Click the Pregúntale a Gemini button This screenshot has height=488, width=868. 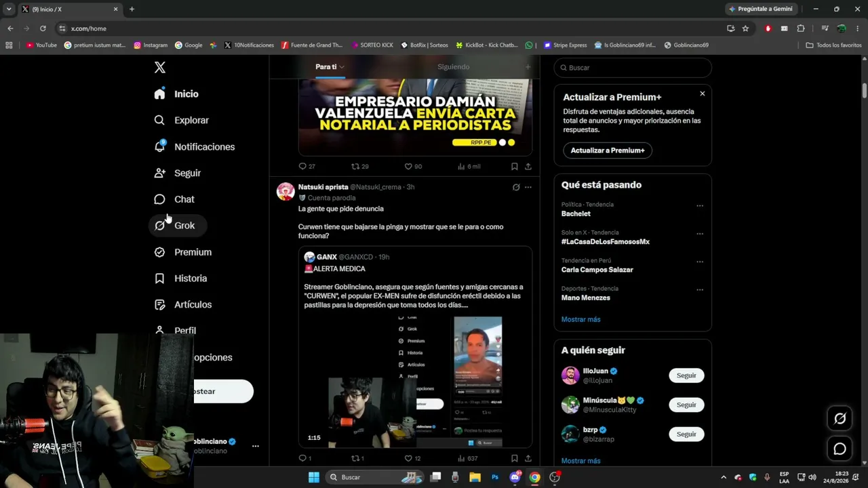pos(760,9)
